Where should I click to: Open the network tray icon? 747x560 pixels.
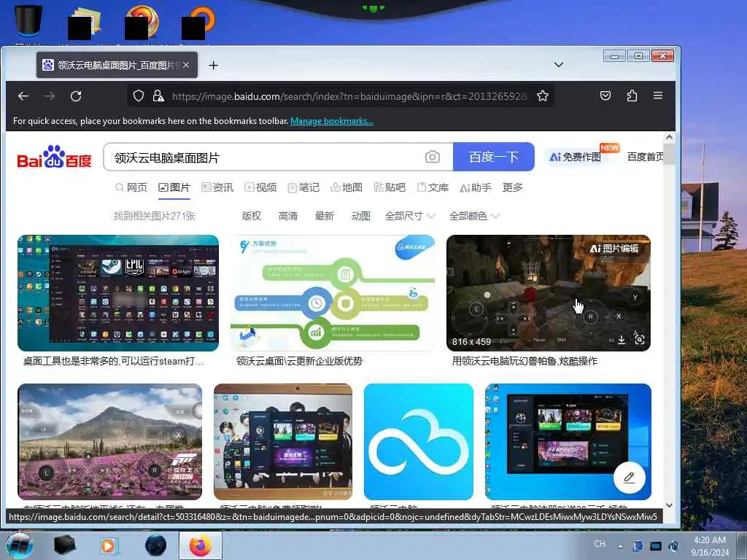click(x=656, y=546)
